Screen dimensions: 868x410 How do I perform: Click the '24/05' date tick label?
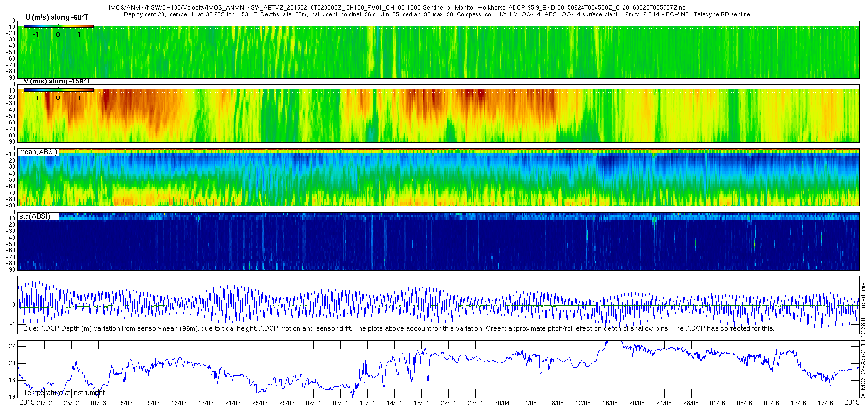pyautogui.click(x=664, y=403)
